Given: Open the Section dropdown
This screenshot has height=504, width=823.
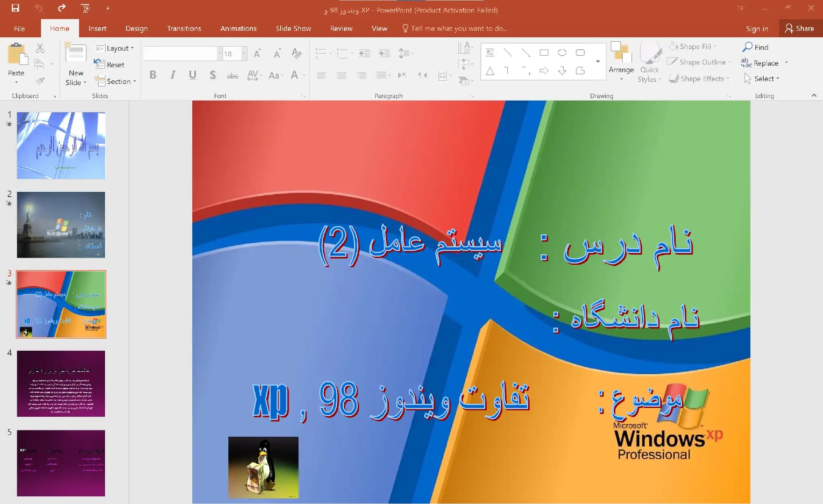Looking at the screenshot, I should click(x=115, y=81).
